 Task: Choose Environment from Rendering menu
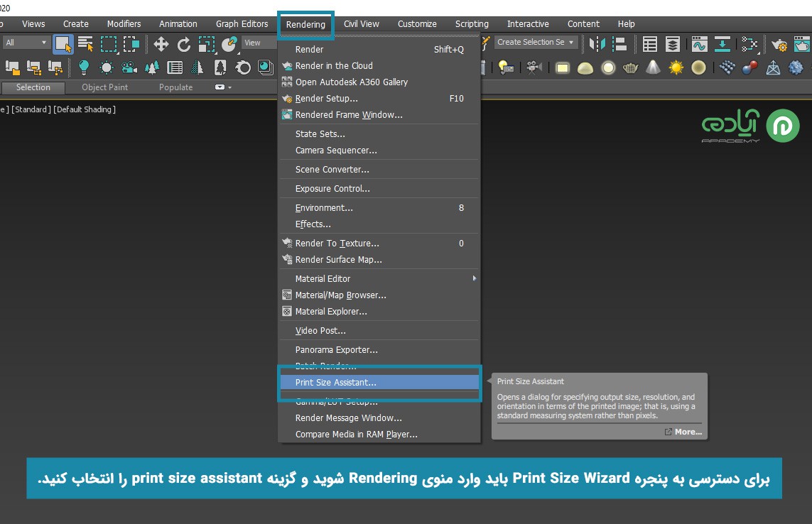point(379,207)
